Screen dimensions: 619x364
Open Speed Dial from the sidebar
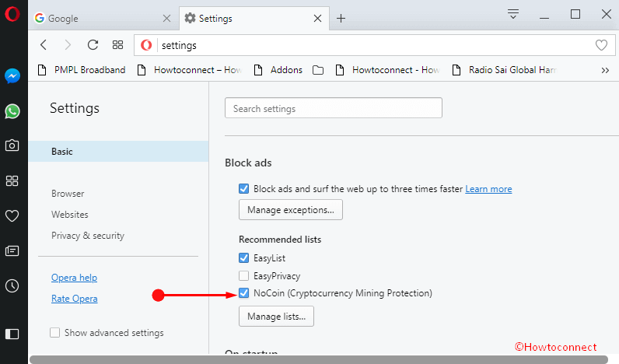(12, 180)
